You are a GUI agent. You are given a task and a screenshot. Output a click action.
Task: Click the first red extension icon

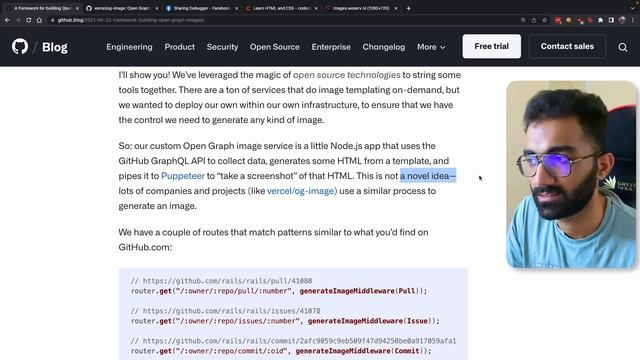coord(558,20)
